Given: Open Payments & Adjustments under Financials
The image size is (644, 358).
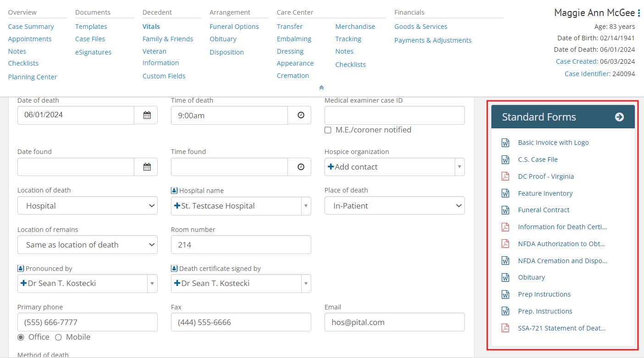Looking at the screenshot, I should pyautogui.click(x=433, y=40).
